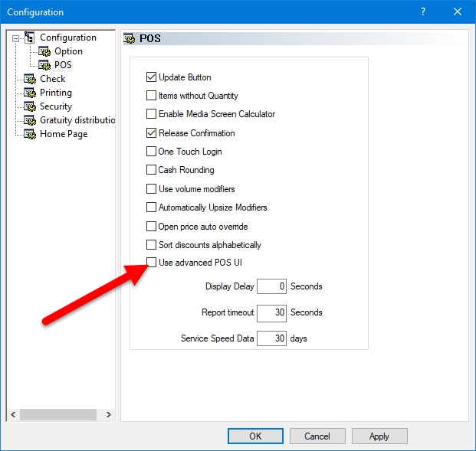Enable the Use advanced POS UI checkbox
This screenshot has width=476, height=451.
click(x=151, y=263)
